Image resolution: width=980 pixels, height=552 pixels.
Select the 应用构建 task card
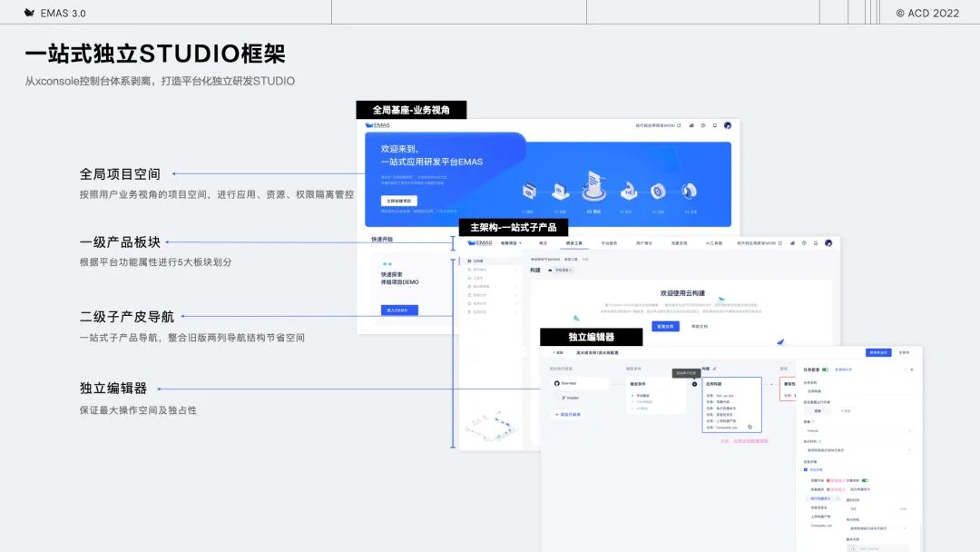click(x=732, y=404)
